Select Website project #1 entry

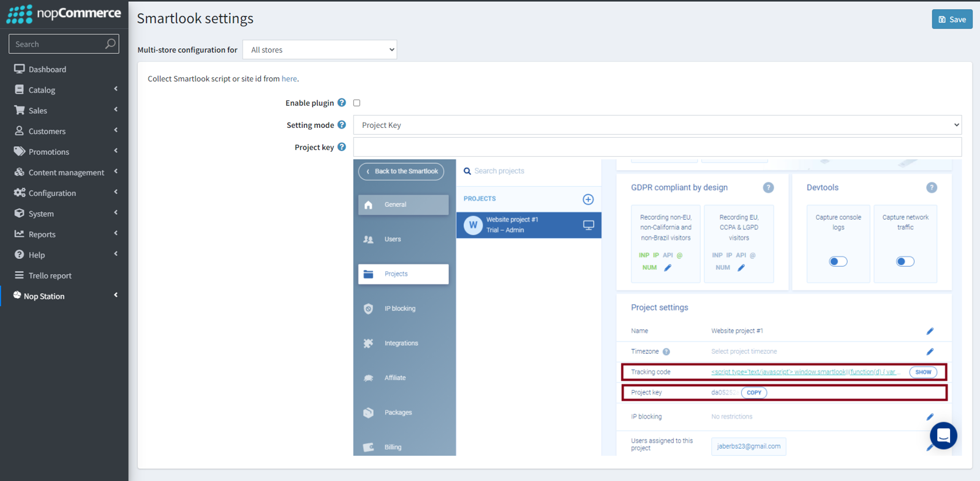(x=529, y=225)
